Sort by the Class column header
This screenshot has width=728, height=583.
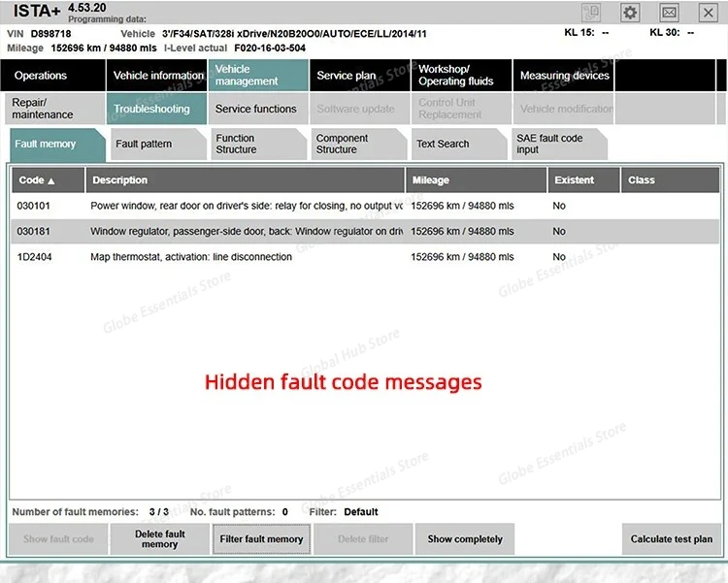(671, 180)
